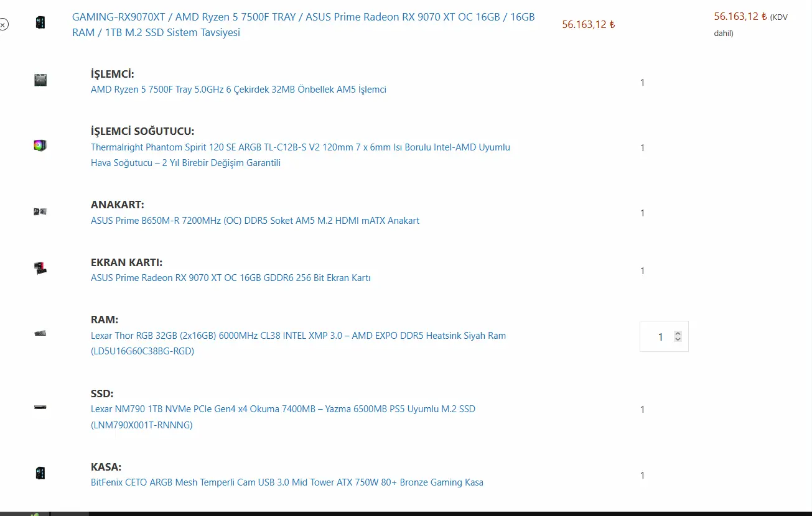This screenshot has height=516, width=812.
Task: Click the unit price 56.163,12 ₺ in middle column
Action: click(x=589, y=25)
